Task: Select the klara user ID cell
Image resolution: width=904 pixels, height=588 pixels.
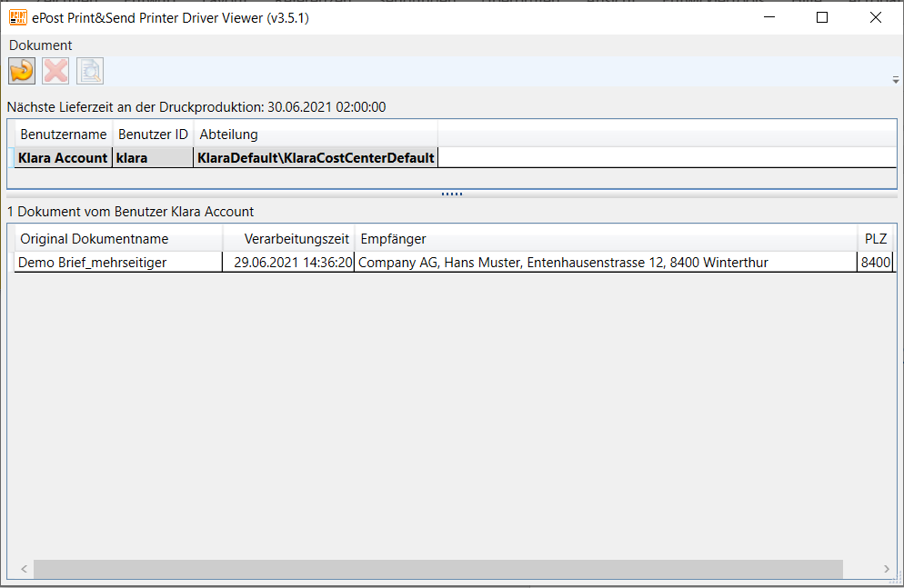Action: [154, 157]
